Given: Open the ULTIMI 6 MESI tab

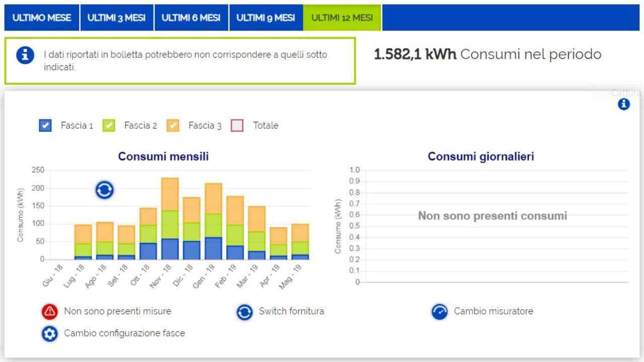Looking at the screenshot, I should 191,18.
